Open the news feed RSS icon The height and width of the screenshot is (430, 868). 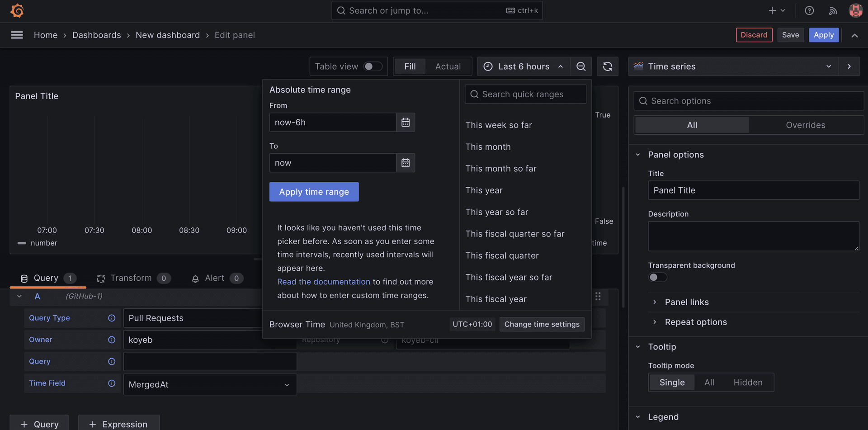pyautogui.click(x=833, y=10)
